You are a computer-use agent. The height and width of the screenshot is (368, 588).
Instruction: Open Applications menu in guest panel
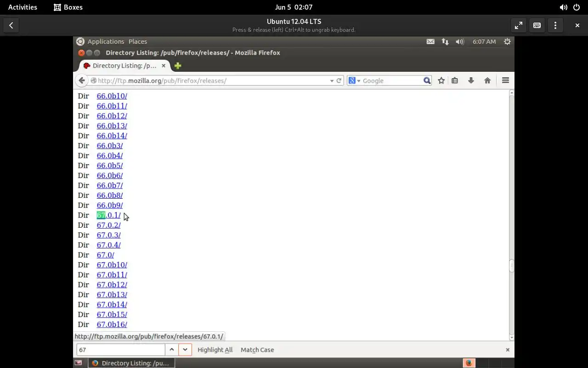(x=106, y=41)
